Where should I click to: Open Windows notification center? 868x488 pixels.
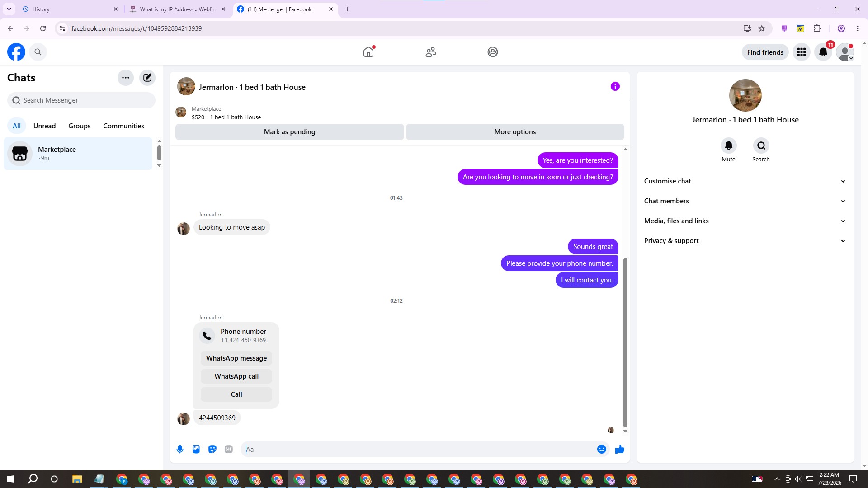[853, 479]
